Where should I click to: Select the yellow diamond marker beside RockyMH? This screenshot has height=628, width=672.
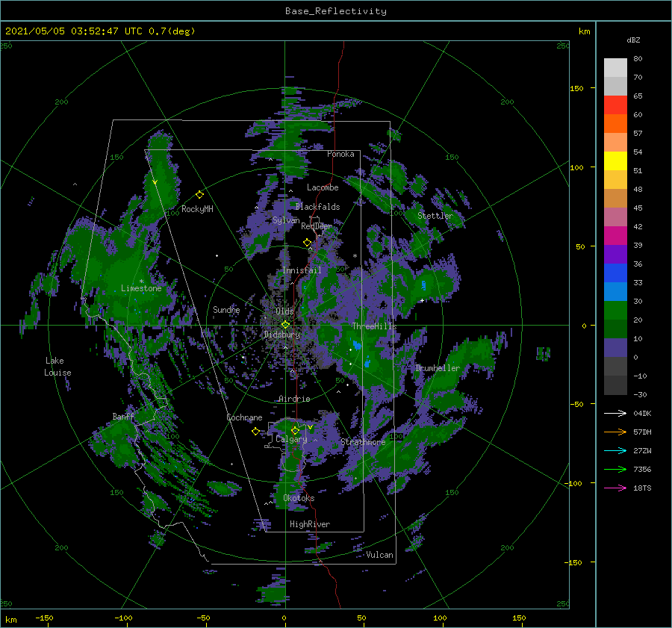click(x=199, y=195)
